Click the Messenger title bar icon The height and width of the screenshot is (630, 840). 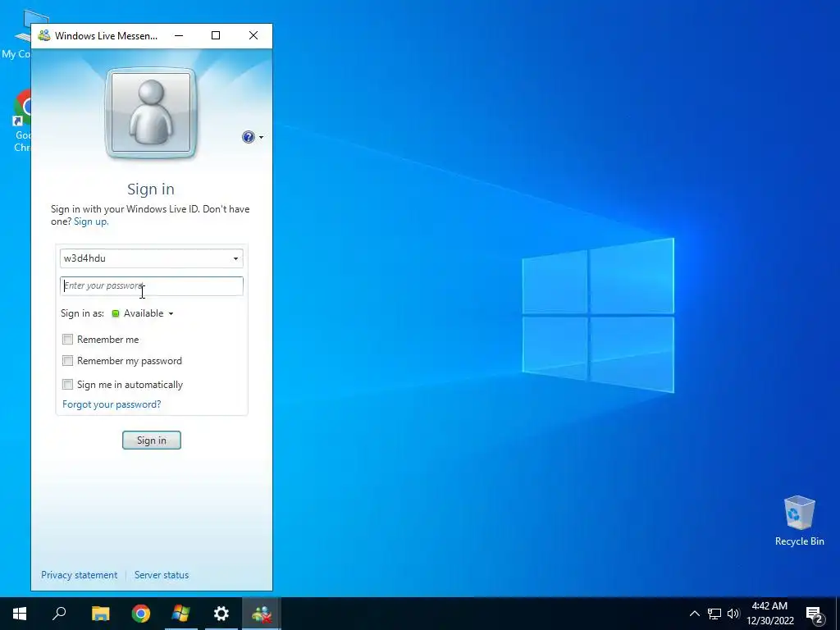point(44,35)
